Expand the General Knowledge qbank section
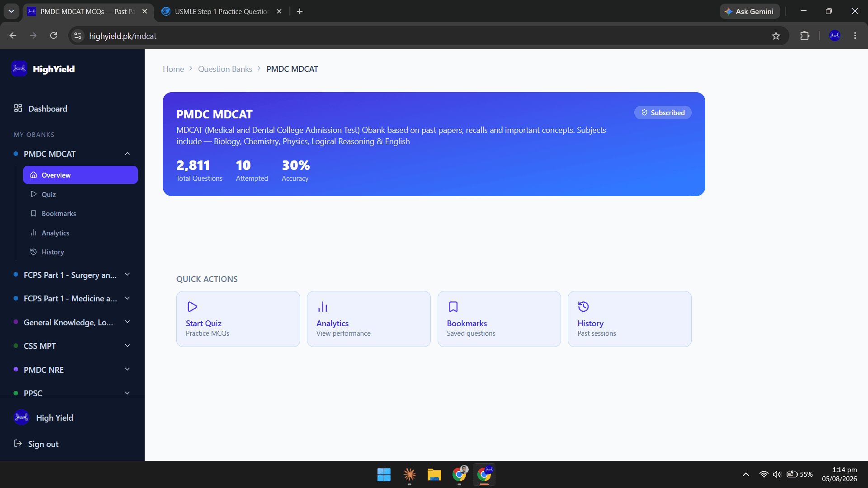Viewport: 868px width, 488px height. [x=127, y=322]
